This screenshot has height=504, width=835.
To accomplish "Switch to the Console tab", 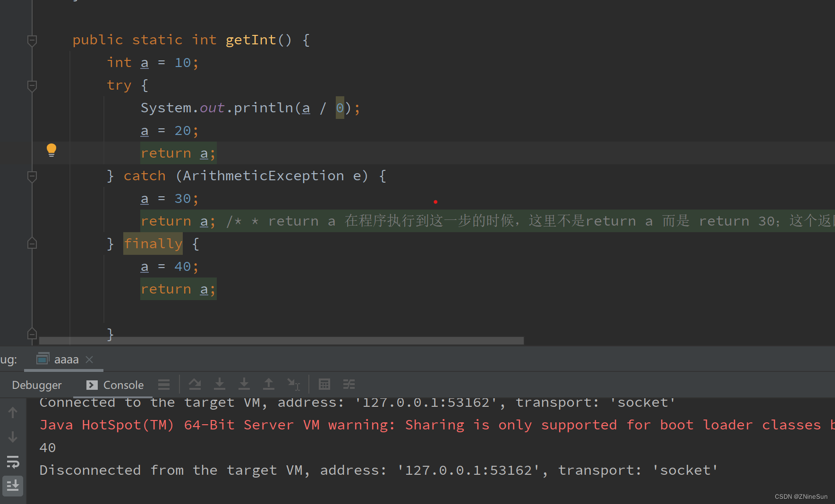I will tap(115, 385).
